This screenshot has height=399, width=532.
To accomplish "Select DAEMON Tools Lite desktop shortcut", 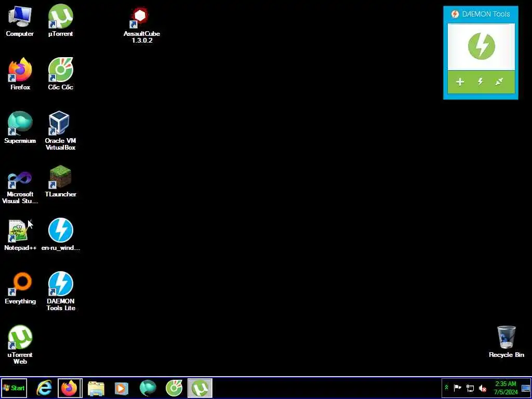I will (x=60, y=291).
